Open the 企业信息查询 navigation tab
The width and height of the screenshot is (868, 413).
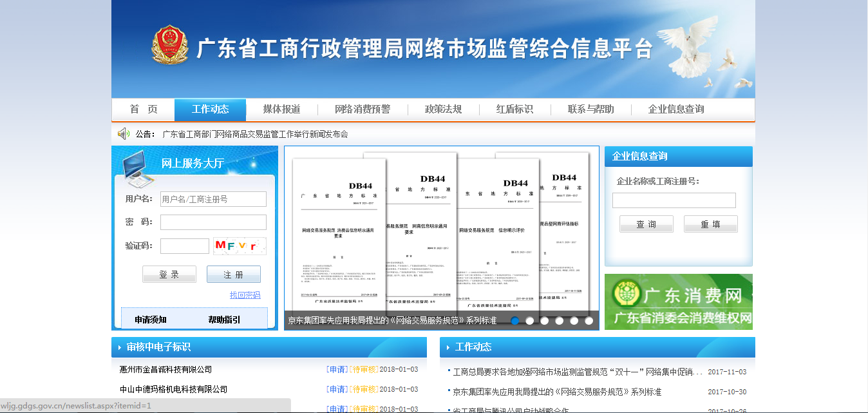click(676, 110)
